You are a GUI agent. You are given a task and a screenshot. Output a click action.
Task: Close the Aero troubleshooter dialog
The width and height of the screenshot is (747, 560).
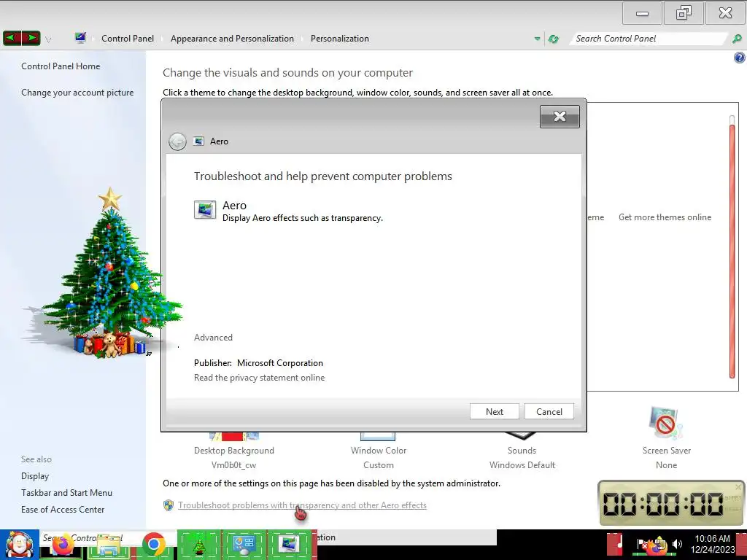[560, 117]
